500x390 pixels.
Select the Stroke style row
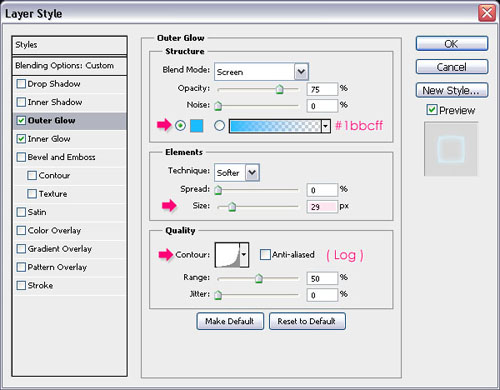coord(69,286)
